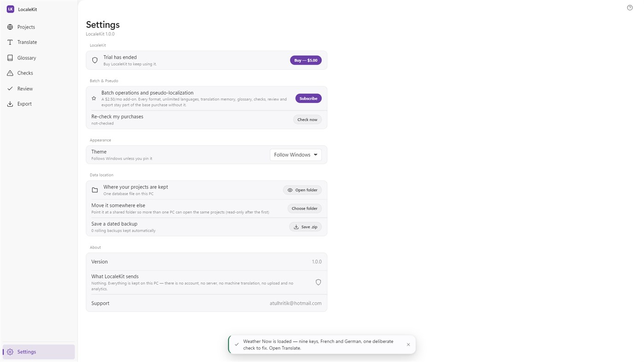
Task: Open the help icon at top right
Action: pyautogui.click(x=630, y=8)
